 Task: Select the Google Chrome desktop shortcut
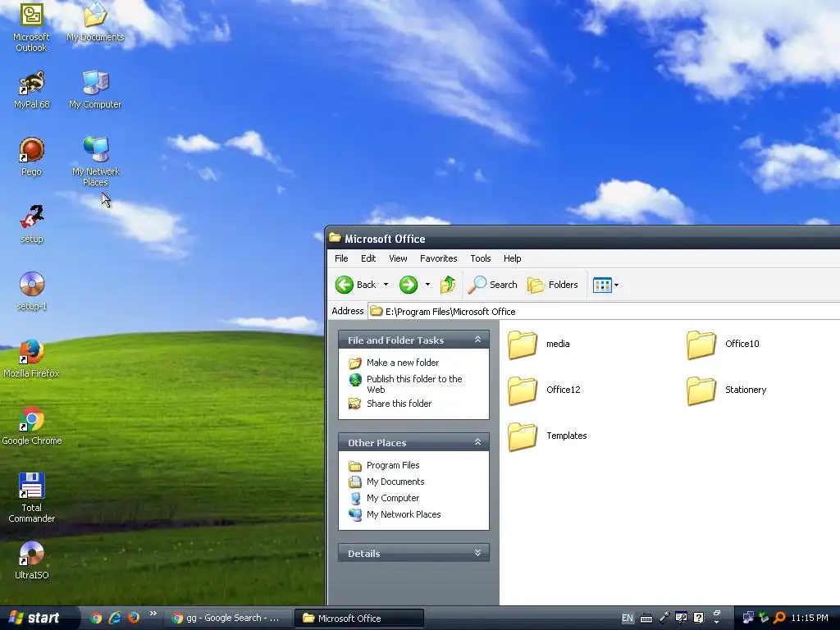tap(32, 427)
